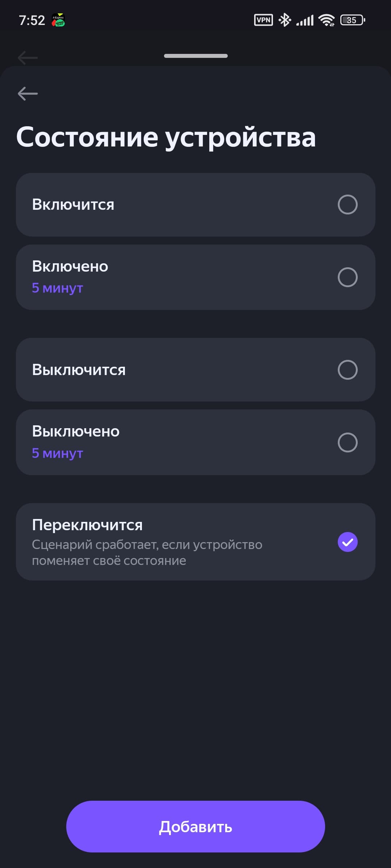Viewport: 391px width, 868px height.
Task: Select the Выключится radio button
Action: pyautogui.click(x=348, y=370)
